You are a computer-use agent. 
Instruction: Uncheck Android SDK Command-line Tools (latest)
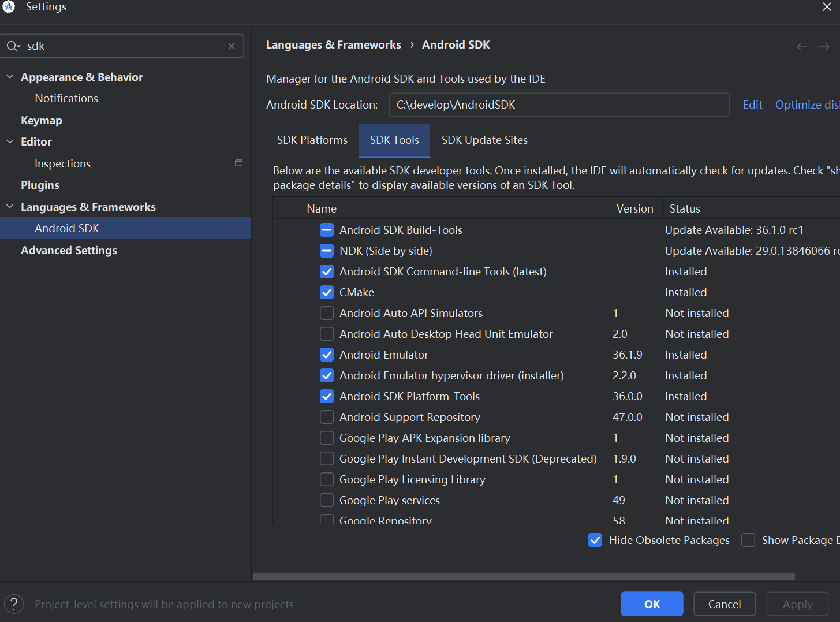click(x=327, y=271)
